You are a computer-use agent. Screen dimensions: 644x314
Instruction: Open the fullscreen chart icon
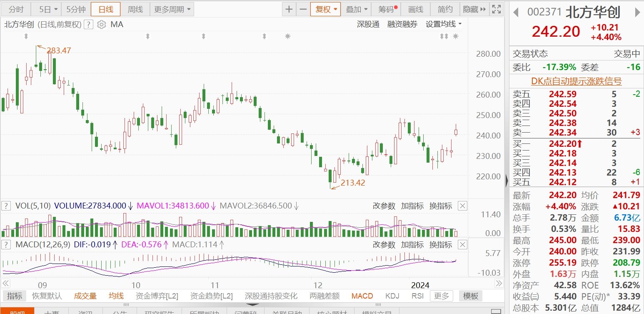496,9
